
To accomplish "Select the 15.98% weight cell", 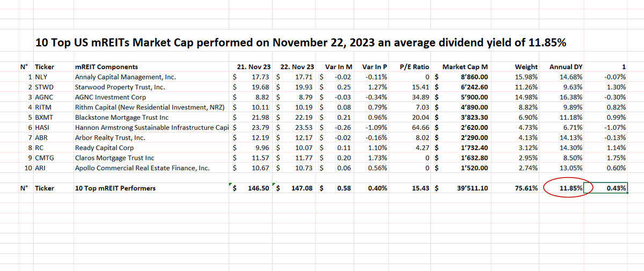I will coord(526,77).
